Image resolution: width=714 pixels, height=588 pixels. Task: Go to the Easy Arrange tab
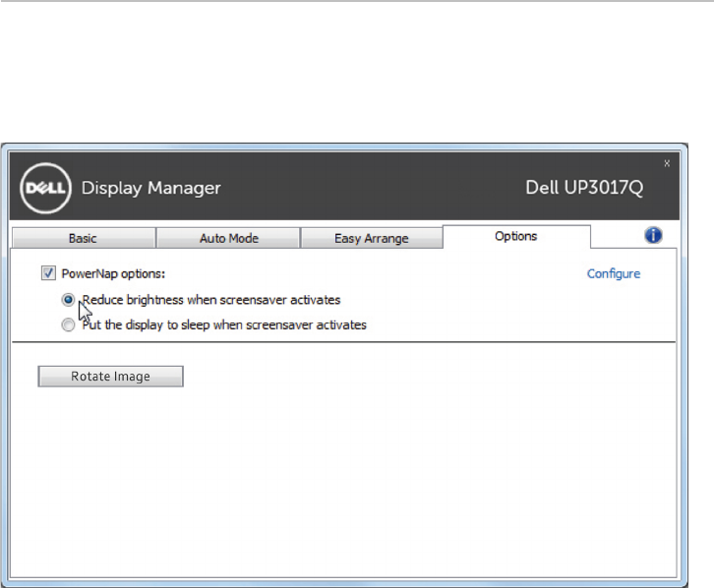371,239
